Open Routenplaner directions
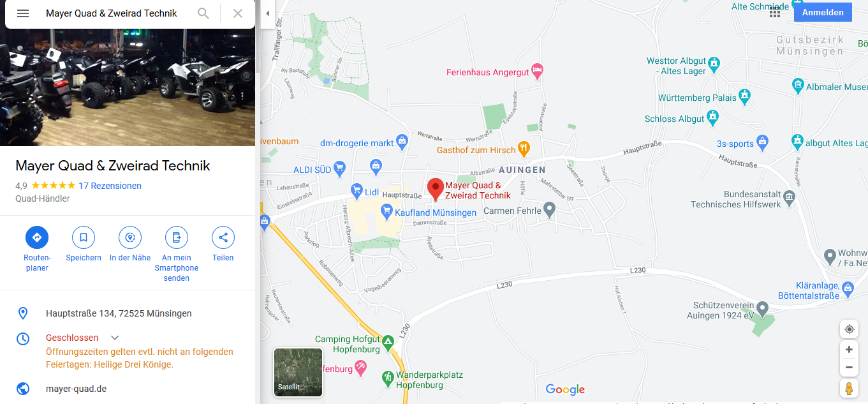Screen dimensions: 868x404 37,237
